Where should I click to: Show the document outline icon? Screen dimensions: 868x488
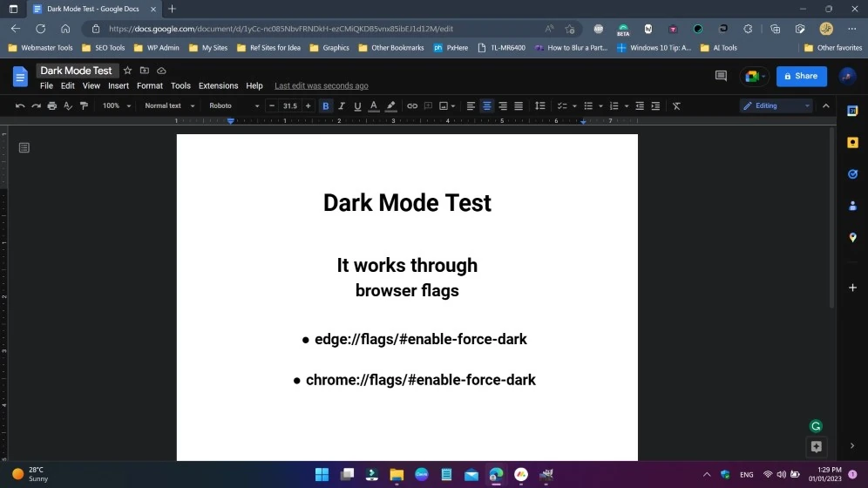24,148
